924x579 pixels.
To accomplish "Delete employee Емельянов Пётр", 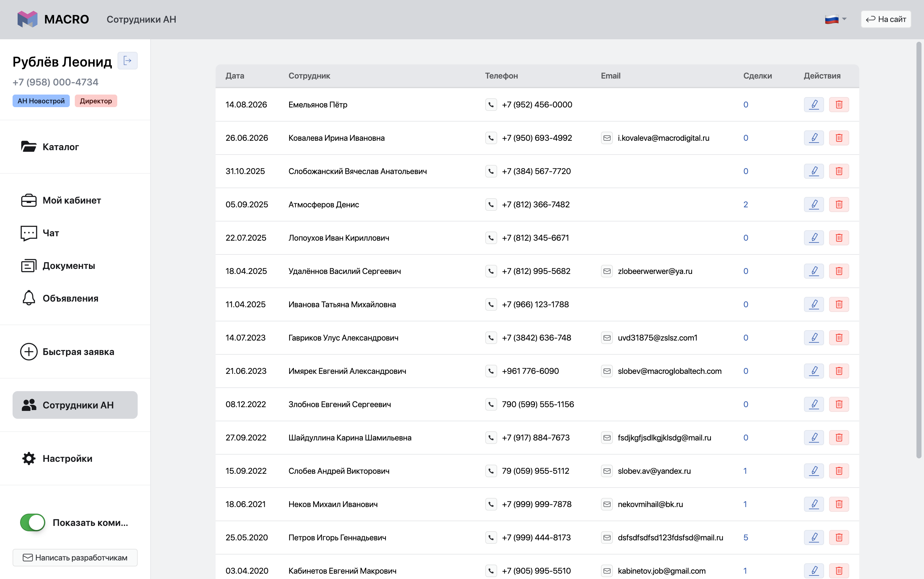I will pos(839,105).
